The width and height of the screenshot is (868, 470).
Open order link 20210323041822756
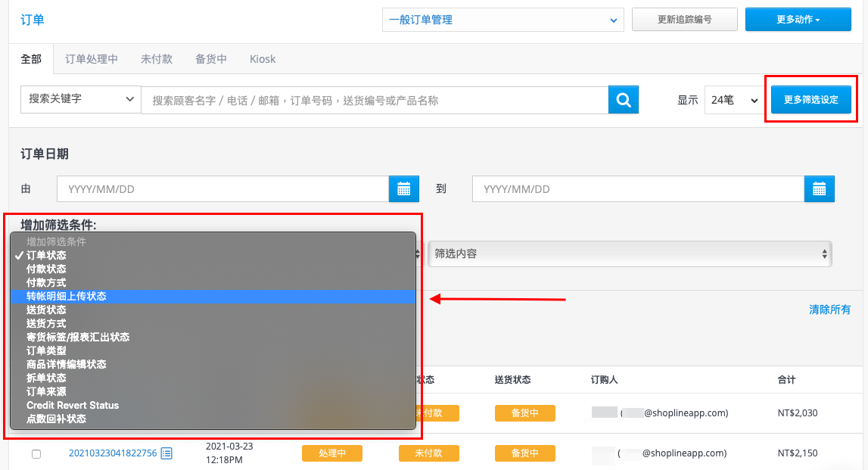113,453
